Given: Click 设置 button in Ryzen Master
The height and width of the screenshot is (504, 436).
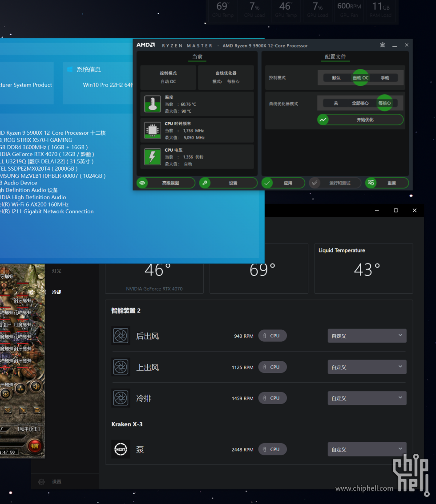Looking at the screenshot, I should [x=228, y=183].
